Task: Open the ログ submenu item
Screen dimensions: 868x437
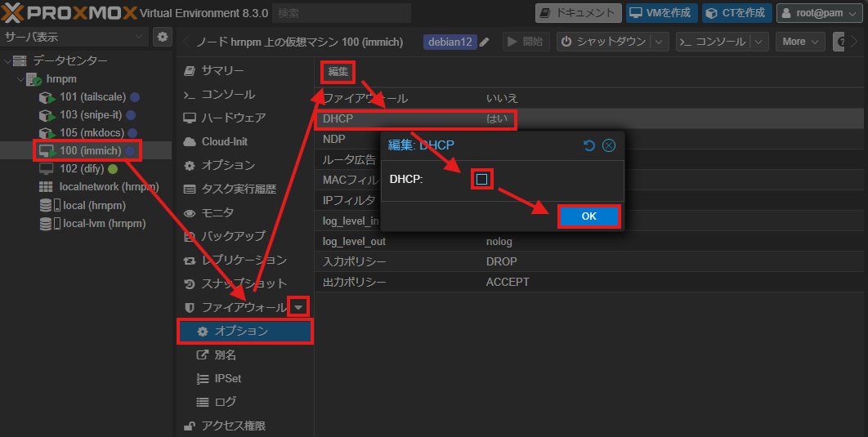Action: point(245,402)
